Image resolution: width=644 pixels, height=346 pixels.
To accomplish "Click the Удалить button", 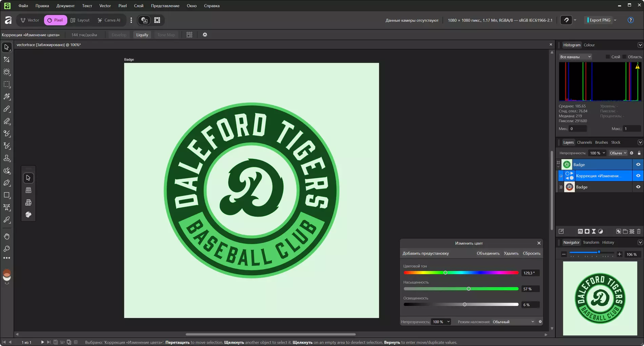I will coord(511,253).
